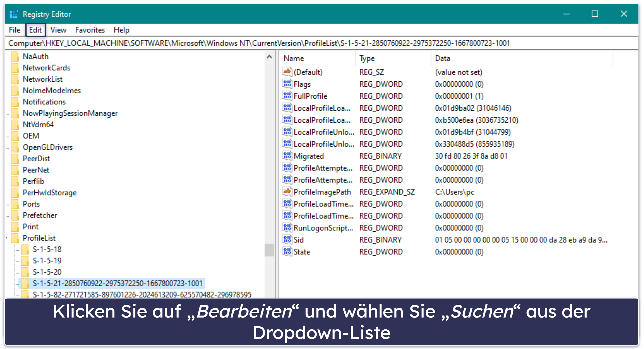Image resolution: width=644 pixels, height=349 pixels.
Task: Click the 0x01d9ba02 (31046146) data cell
Action: [473, 108]
